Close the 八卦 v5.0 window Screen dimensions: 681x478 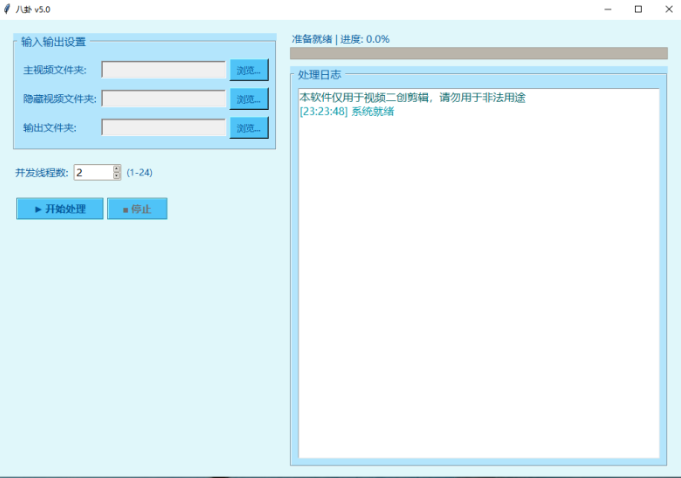tap(666, 9)
